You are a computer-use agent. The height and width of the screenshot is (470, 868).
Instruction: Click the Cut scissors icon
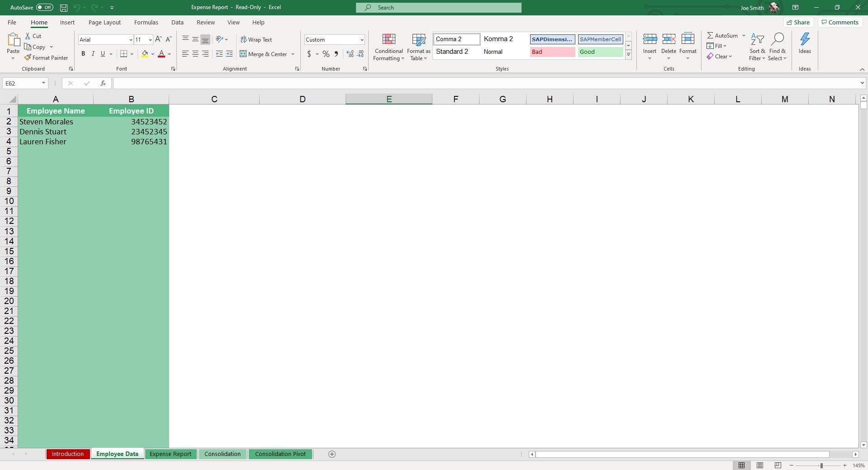pos(28,36)
